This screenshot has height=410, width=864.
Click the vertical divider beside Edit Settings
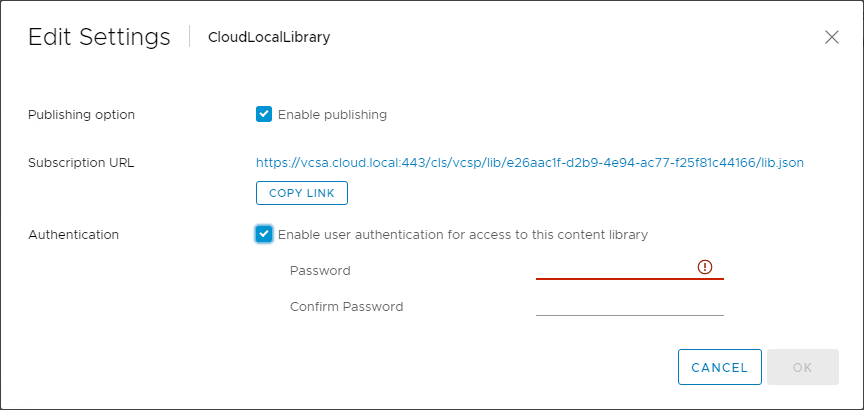[x=189, y=37]
